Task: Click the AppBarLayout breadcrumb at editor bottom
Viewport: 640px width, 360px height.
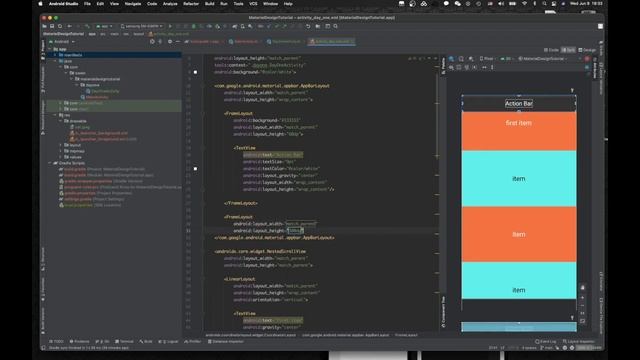Action: 346,335
